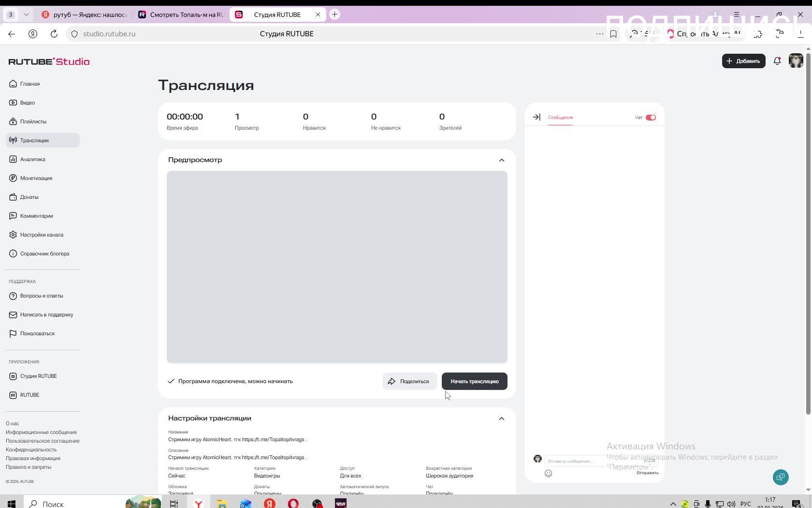The image size is (812, 508).
Task: Open File Explorer from the taskbar
Action: pos(222,504)
